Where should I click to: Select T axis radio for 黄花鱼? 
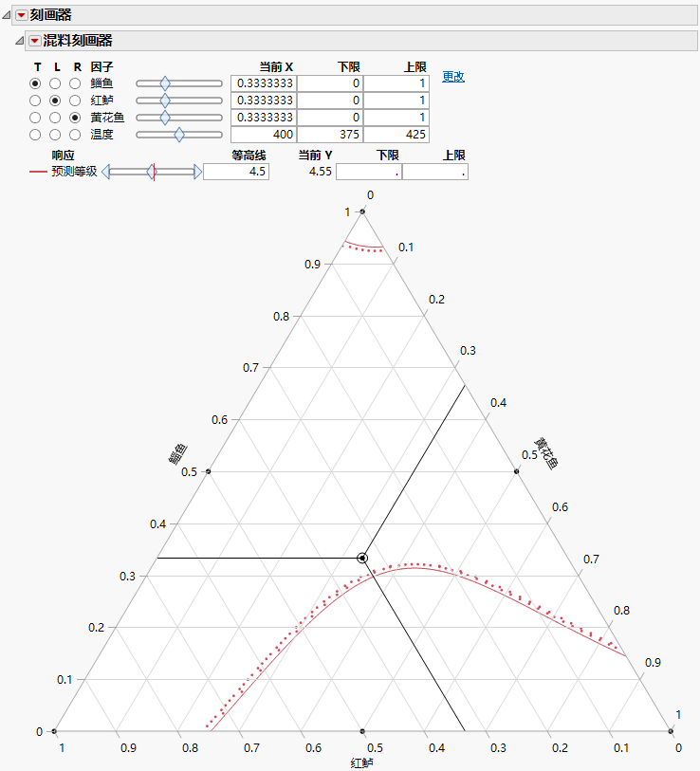(x=35, y=118)
